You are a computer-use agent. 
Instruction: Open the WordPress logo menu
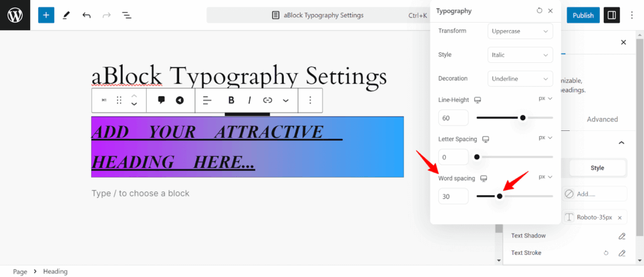click(15, 15)
